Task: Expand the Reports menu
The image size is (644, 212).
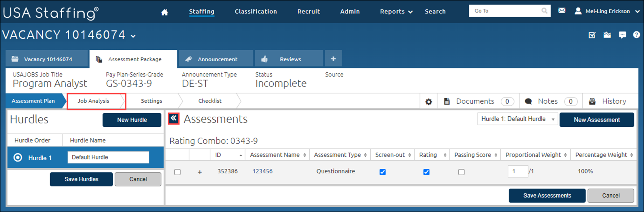Action: click(x=396, y=12)
